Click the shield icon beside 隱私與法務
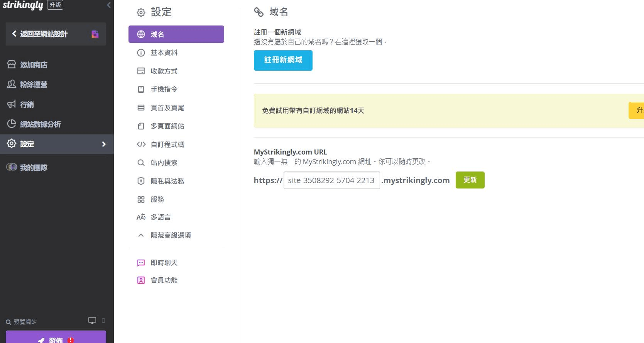Screen dimensions: 644x343 click(x=141, y=181)
